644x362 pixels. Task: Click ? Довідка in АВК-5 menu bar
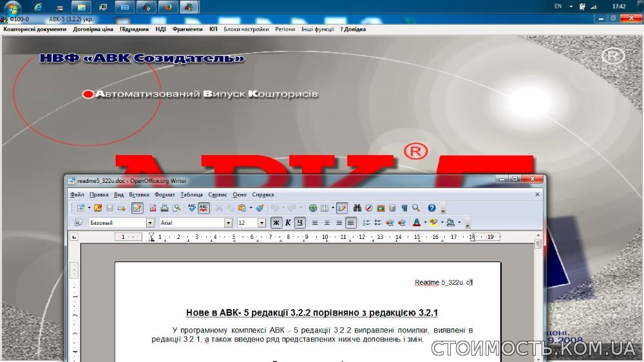(x=353, y=29)
